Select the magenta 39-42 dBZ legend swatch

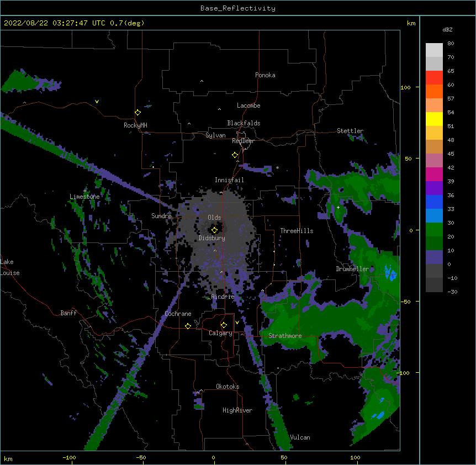coord(434,174)
